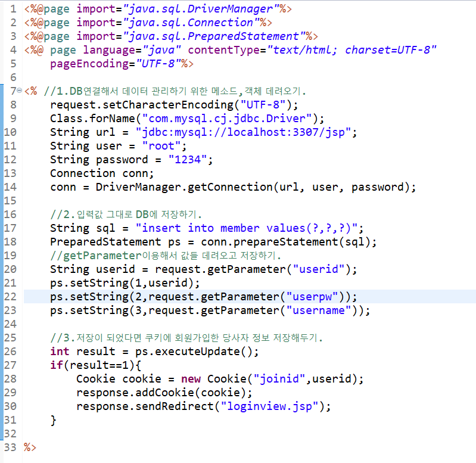Viewport: 476px width, 463px height.
Task: Click the "java.sql.PreparedStatement" import string
Action: pos(214,36)
